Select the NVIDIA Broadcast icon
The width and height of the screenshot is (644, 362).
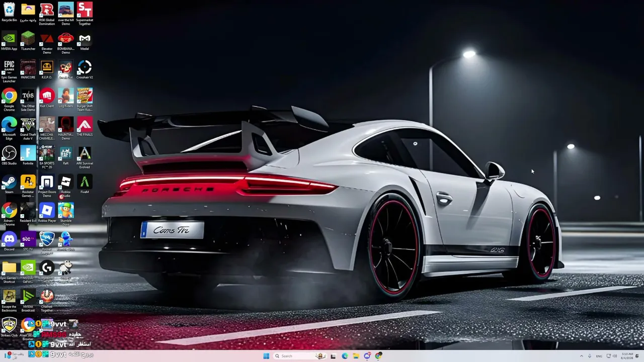[x=28, y=301]
